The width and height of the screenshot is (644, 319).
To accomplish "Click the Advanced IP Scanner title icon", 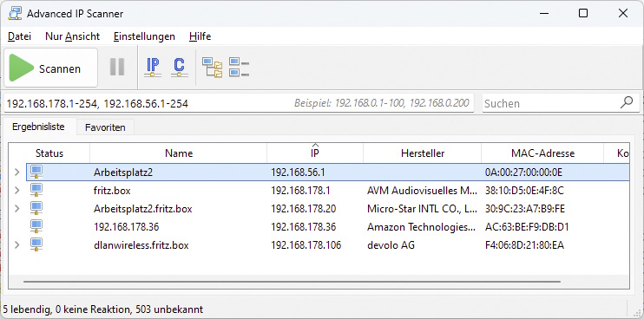I will click(x=15, y=13).
